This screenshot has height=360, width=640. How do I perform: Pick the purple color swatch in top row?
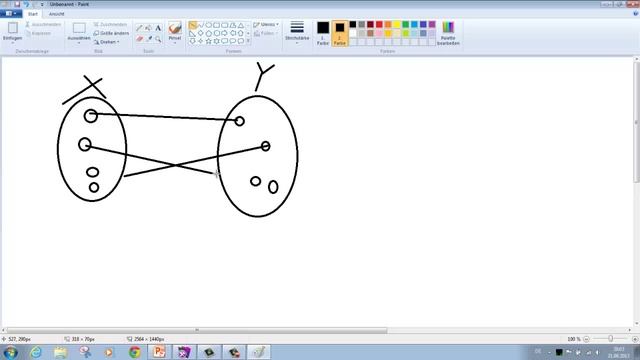pos(432,24)
